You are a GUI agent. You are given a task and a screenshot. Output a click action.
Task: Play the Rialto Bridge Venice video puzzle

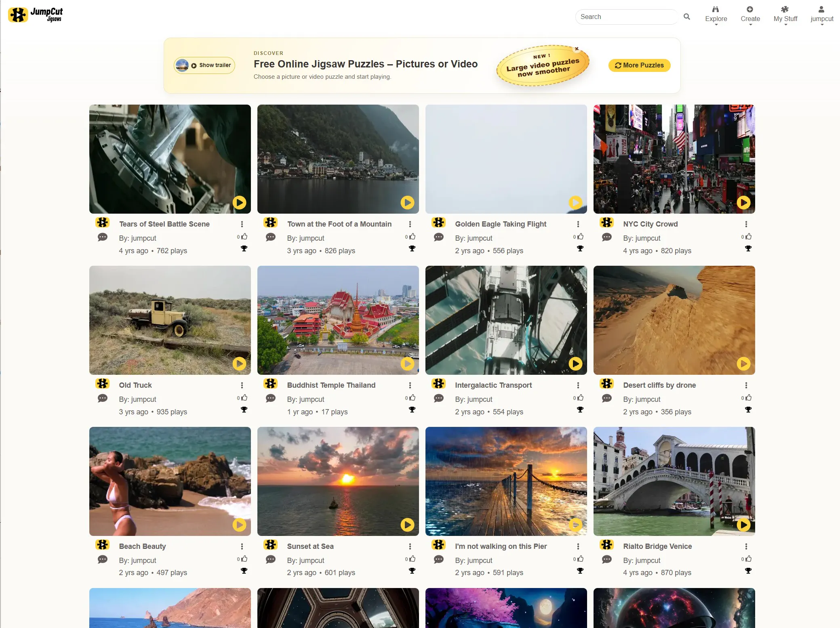click(743, 525)
